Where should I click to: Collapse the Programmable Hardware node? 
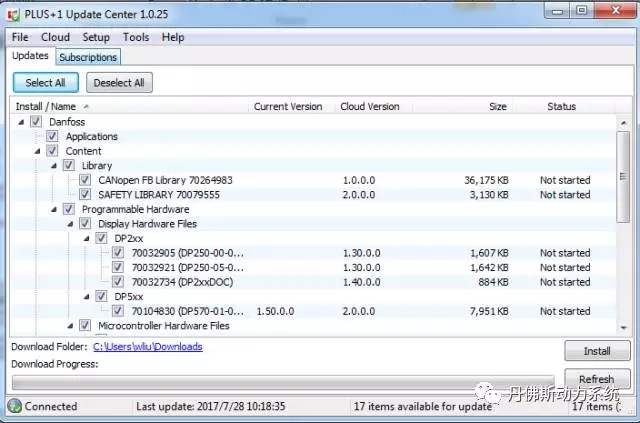click(x=55, y=210)
